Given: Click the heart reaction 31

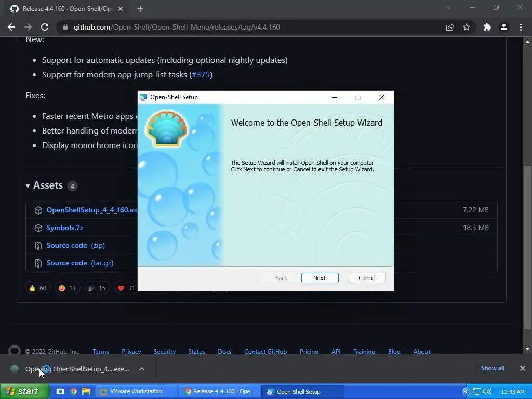Looking at the screenshot, I should pos(126,288).
